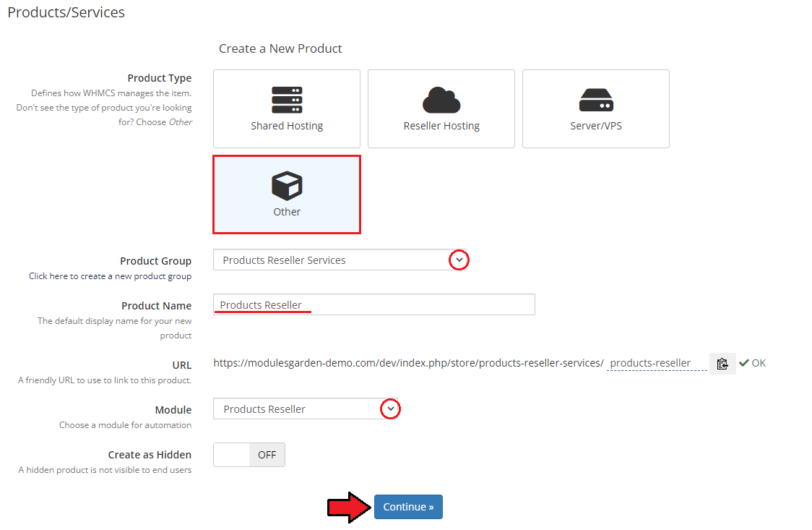Click the Continue button
This screenshot has height=530, width=812.
point(408,507)
